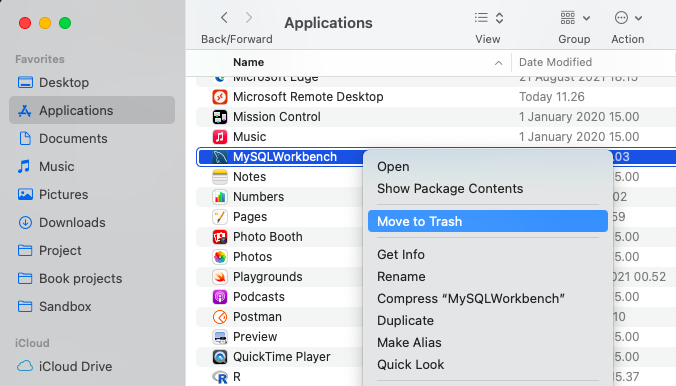Open the Desktop sidebar label
676x386 pixels.
pos(64,82)
